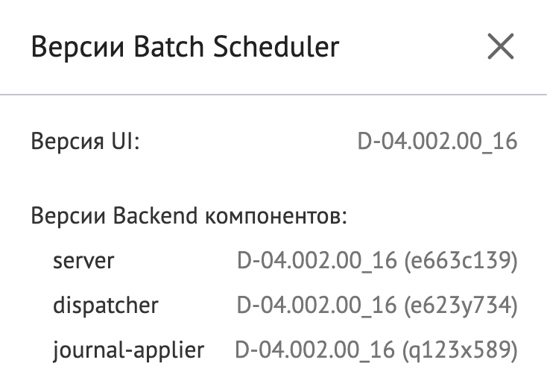This screenshot has height=392, width=547.
Task: Select the UI version value D-04.002.00_16
Action: [x=437, y=142]
